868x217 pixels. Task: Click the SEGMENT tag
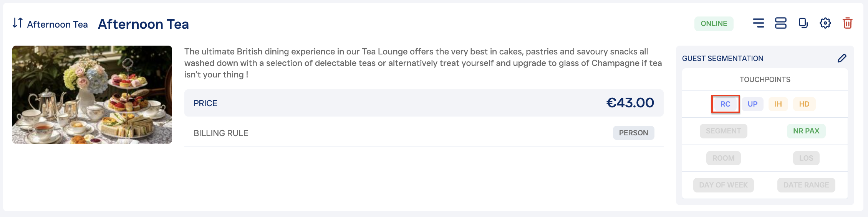pyautogui.click(x=723, y=131)
